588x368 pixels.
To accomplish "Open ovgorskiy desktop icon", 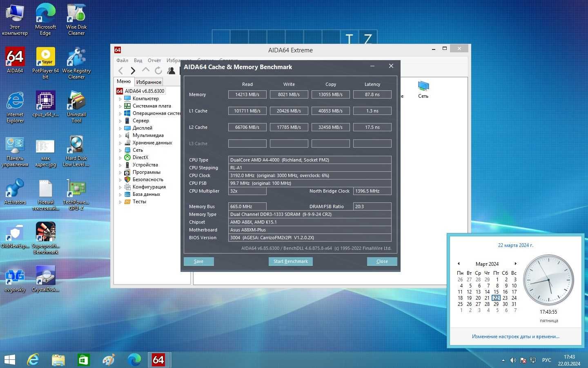I will pos(15,279).
